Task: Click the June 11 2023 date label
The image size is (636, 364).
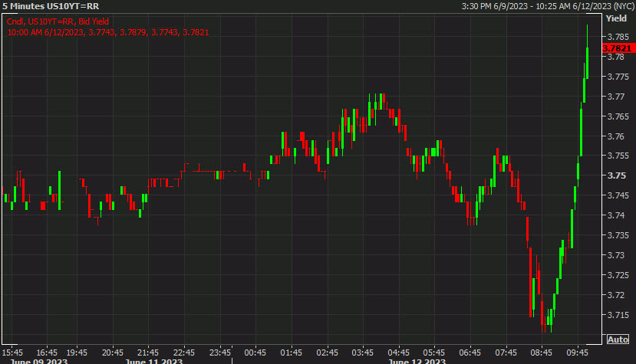Action: (154, 361)
